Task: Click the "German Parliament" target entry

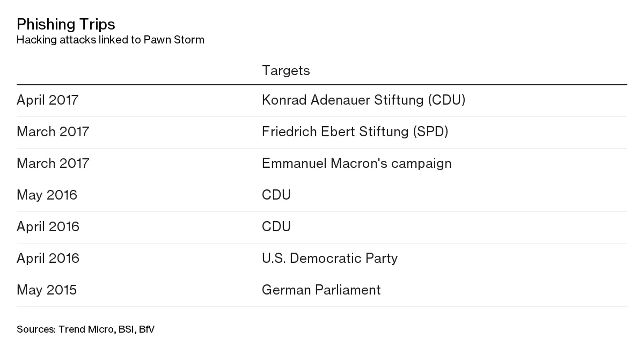Action: click(321, 290)
